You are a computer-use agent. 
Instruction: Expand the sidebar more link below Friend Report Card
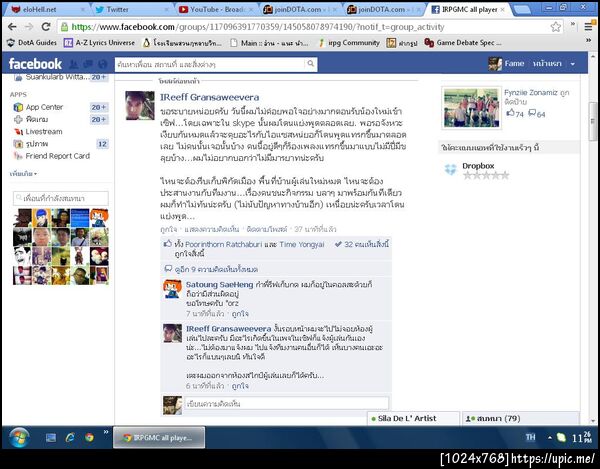click(23, 174)
